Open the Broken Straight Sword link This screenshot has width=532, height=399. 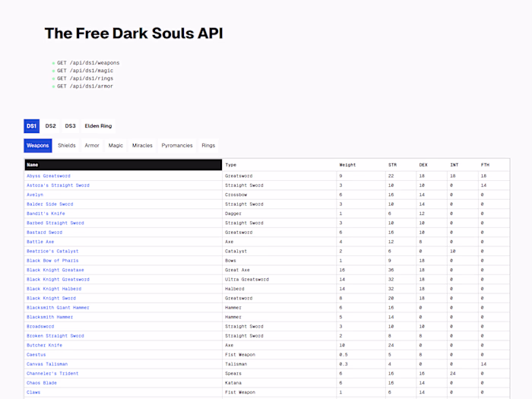click(x=55, y=336)
